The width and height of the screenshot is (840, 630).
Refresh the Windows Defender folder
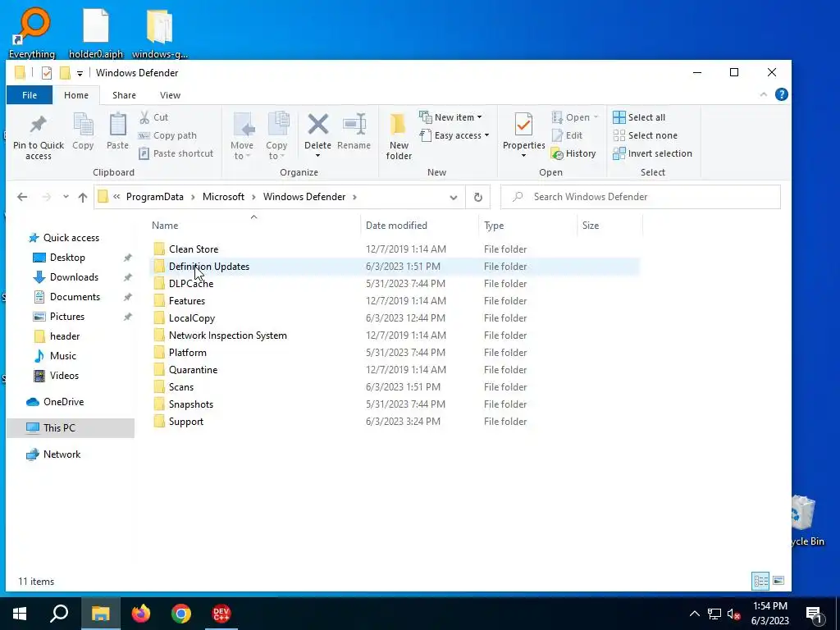(478, 197)
